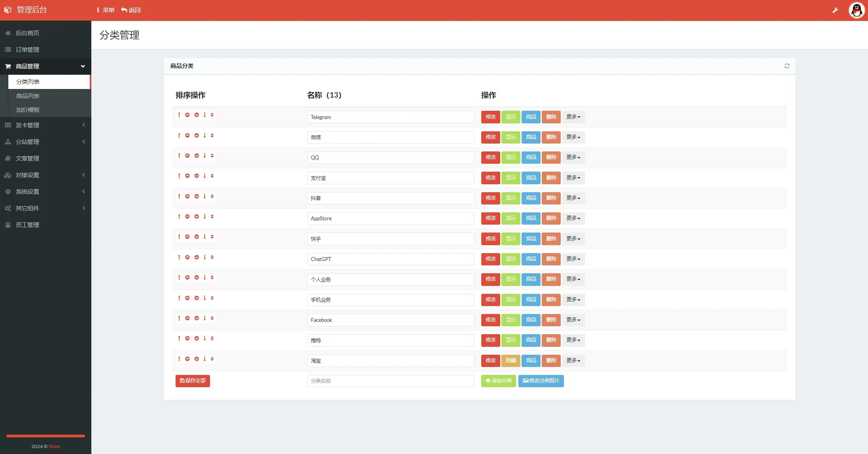Image resolution: width=868 pixels, height=454 pixels.
Task: Click the 添加分类 button
Action: (x=498, y=381)
